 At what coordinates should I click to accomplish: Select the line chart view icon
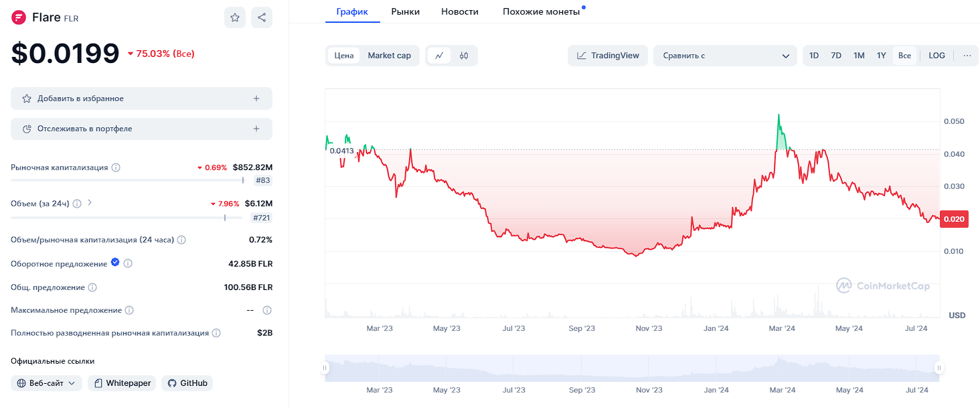(439, 56)
